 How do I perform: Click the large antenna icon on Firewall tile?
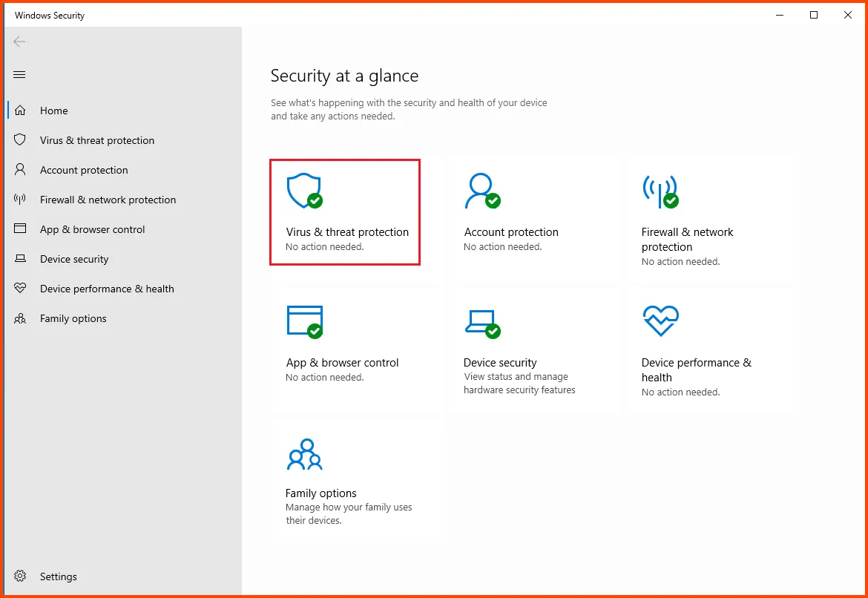pyautogui.click(x=660, y=191)
